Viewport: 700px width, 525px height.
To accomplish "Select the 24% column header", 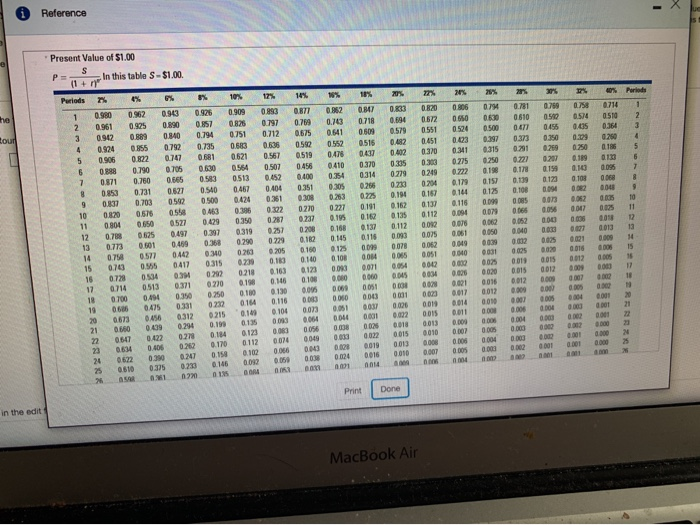I will coord(460,93).
